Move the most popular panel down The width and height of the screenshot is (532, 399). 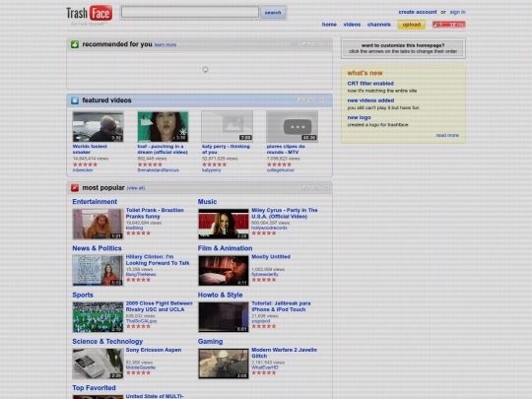click(x=316, y=187)
